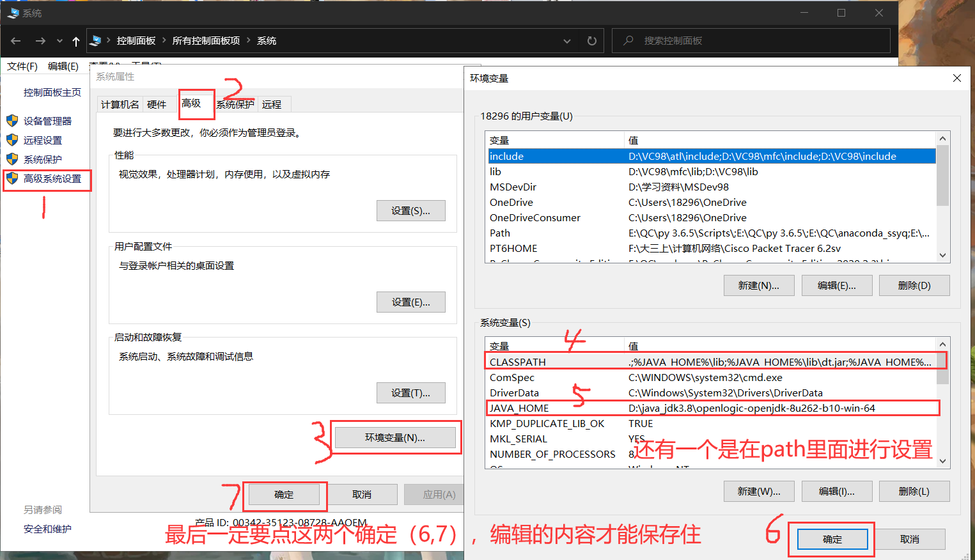Click the Forward navigation arrow
This screenshot has width=975, height=560.
(x=40, y=41)
